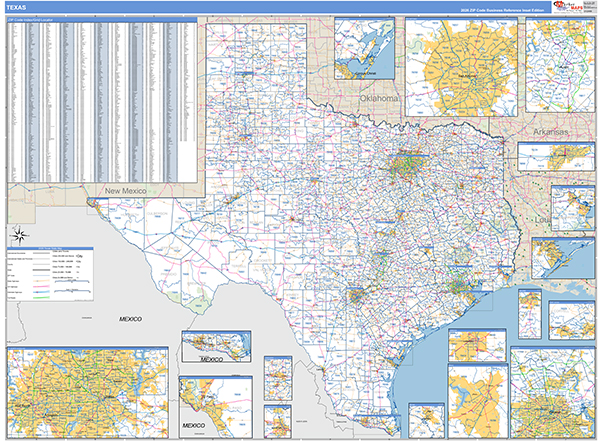Open the Austin inset map

pos(560,65)
